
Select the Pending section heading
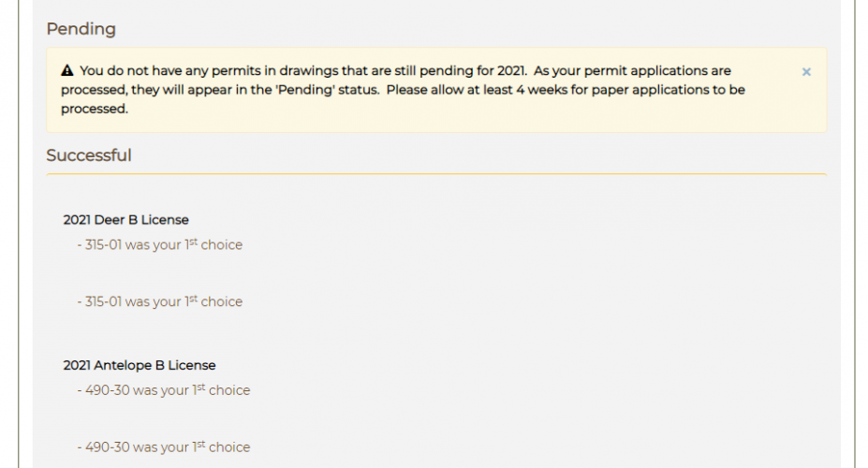tap(81, 29)
